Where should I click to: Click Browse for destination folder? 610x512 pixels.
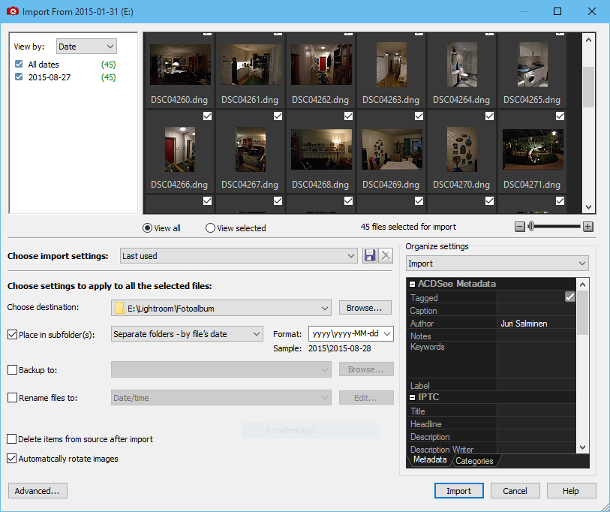(x=365, y=308)
